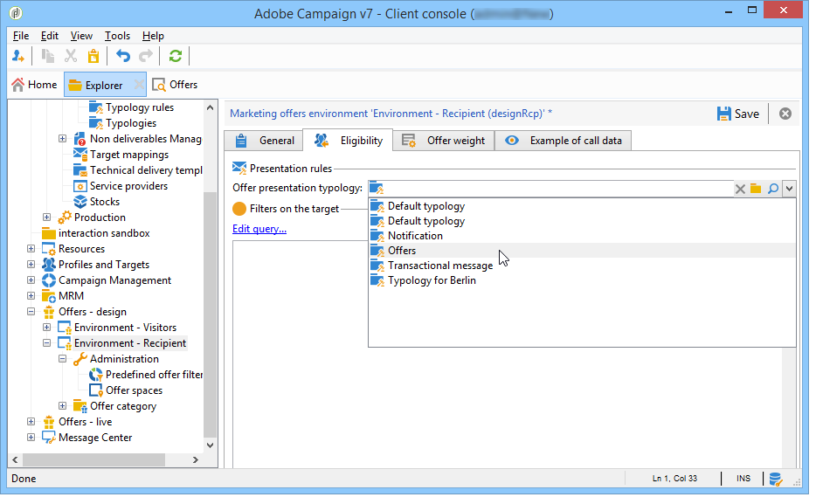
Task: Expand the MRM node
Action: (x=31, y=296)
